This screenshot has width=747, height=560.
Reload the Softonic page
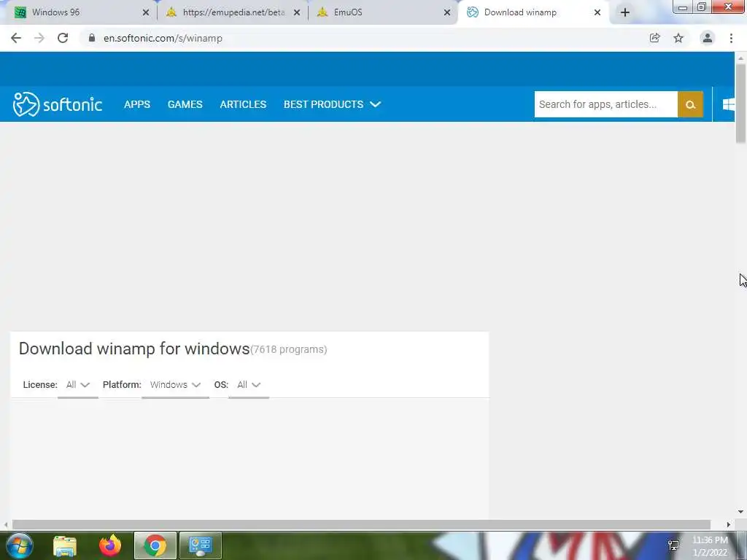click(x=63, y=38)
